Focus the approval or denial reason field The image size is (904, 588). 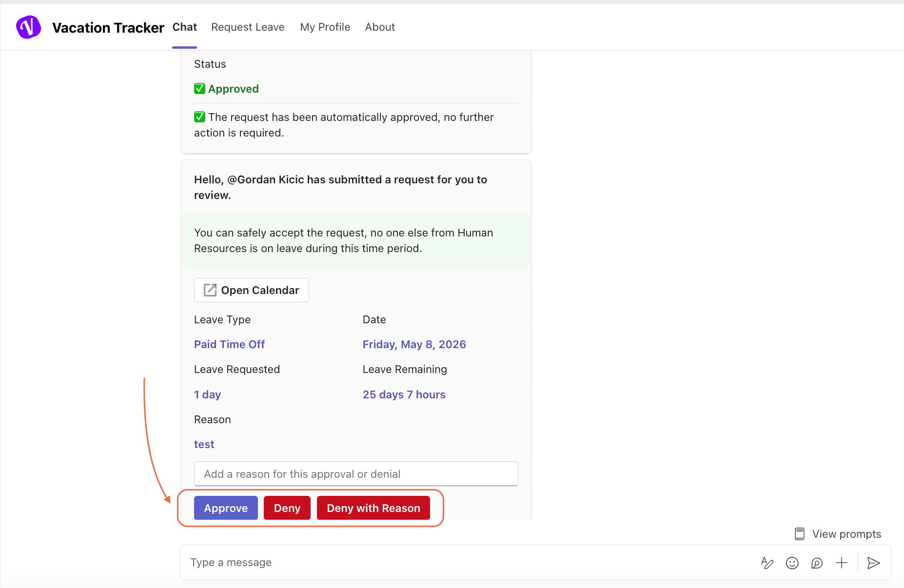[356, 474]
